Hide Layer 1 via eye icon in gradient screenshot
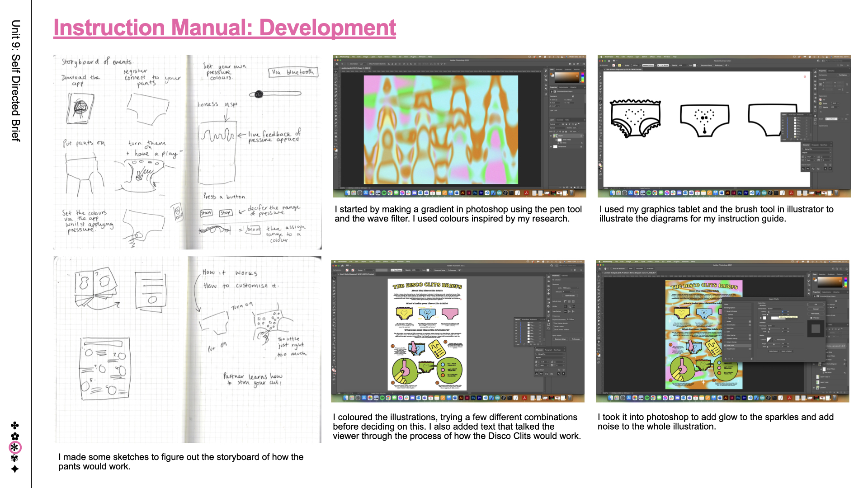Viewport: 868px width, 488px height. [551, 136]
